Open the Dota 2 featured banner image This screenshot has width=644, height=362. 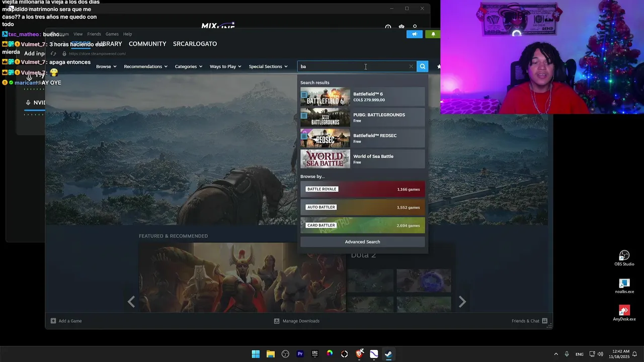point(243,278)
